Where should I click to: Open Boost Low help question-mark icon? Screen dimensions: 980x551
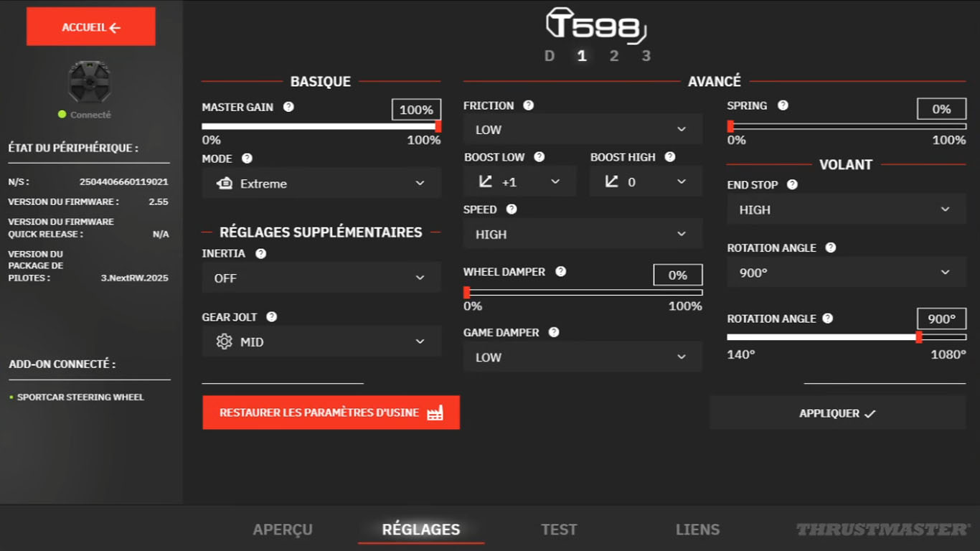click(x=539, y=157)
